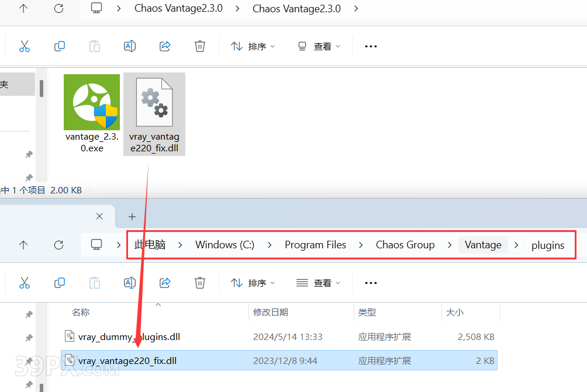Open the 排序 sort menu in the lower window
The height and width of the screenshot is (392, 587).
[x=253, y=283]
